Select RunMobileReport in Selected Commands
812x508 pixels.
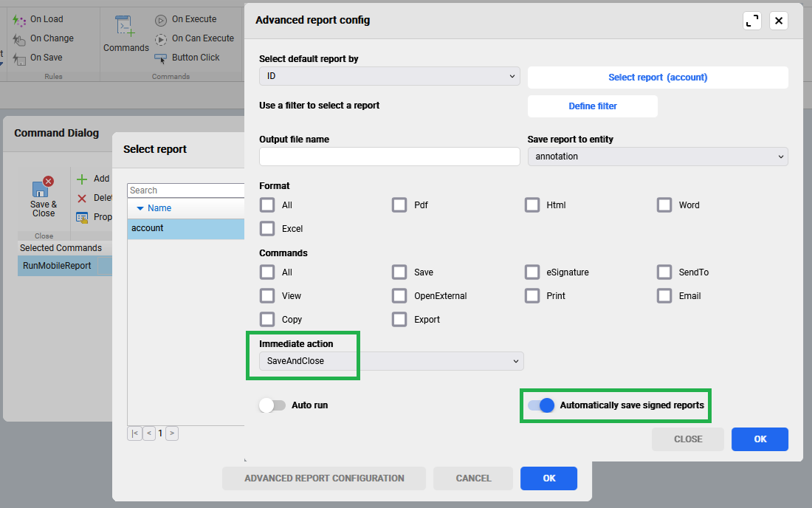[58, 266]
